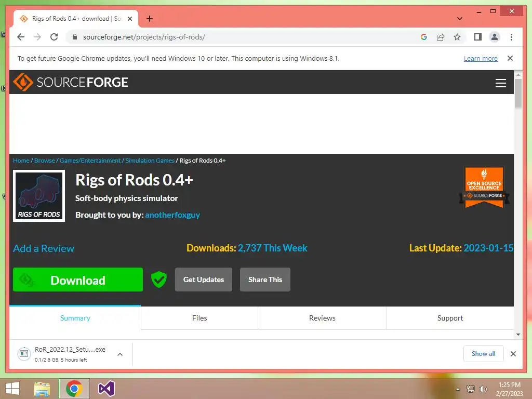View site info via the lock icon
Screen dimensions: 532x399
(75, 37)
